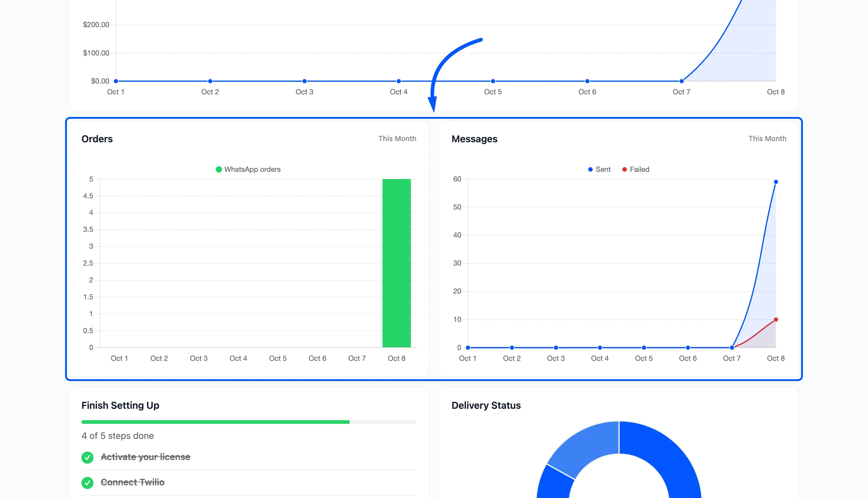Viewport: 868px width, 498px height.
Task: Click the $100.00 axis label
Action: click(x=96, y=53)
